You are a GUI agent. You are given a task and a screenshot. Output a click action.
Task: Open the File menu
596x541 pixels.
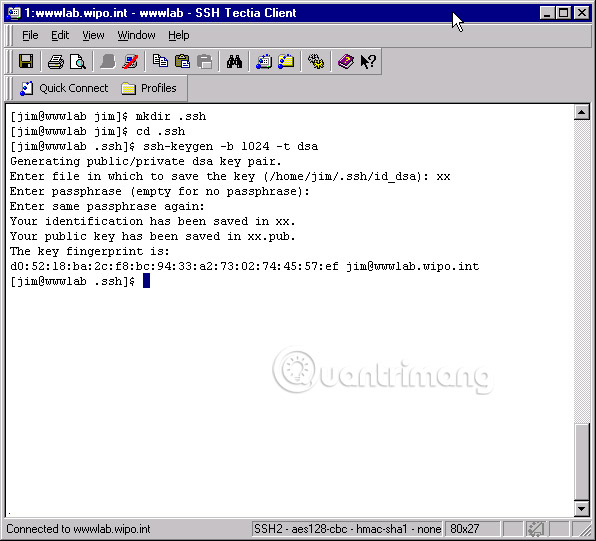pyautogui.click(x=30, y=35)
